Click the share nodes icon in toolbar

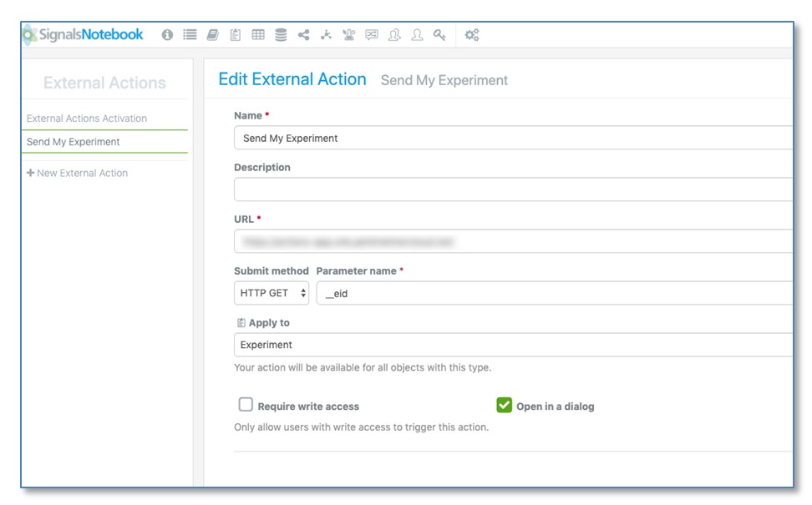(x=303, y=35)
